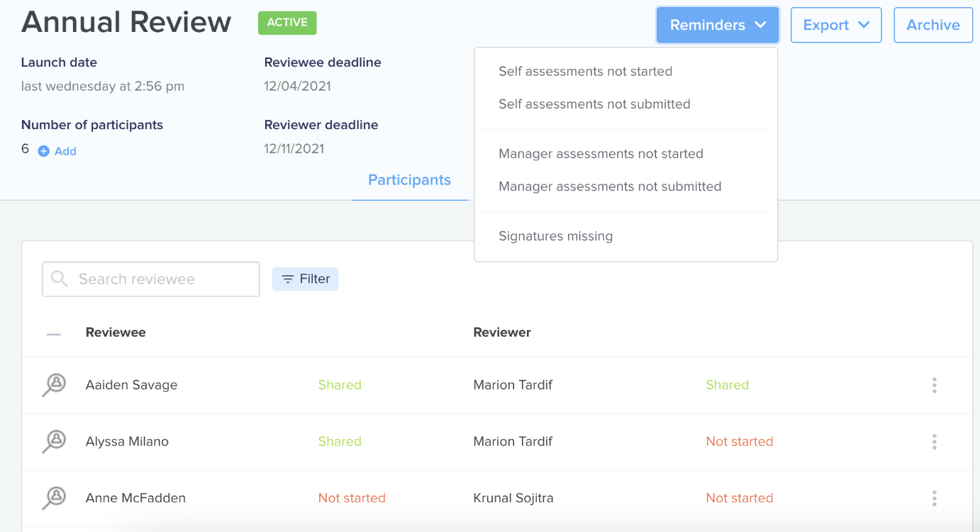Click the Add participants link
Viewport: 980px width, 532px height.
tap(65, 151)
